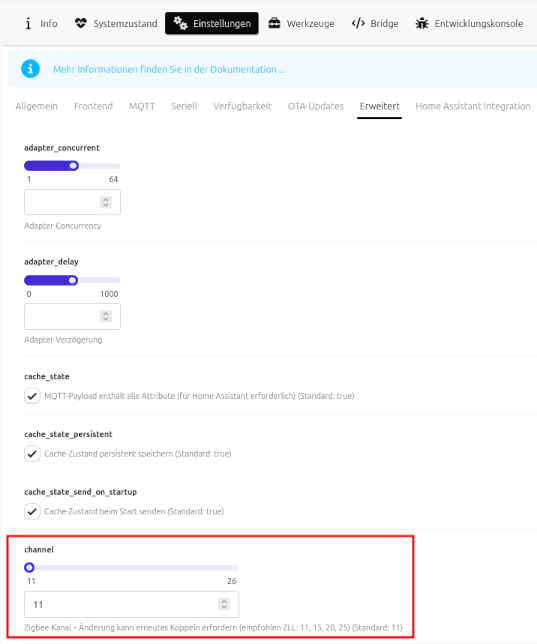This screenshot has height=644, width=537.
Task: Go to Home Assistant Integration tab
Action: click(x=473, y=106)
